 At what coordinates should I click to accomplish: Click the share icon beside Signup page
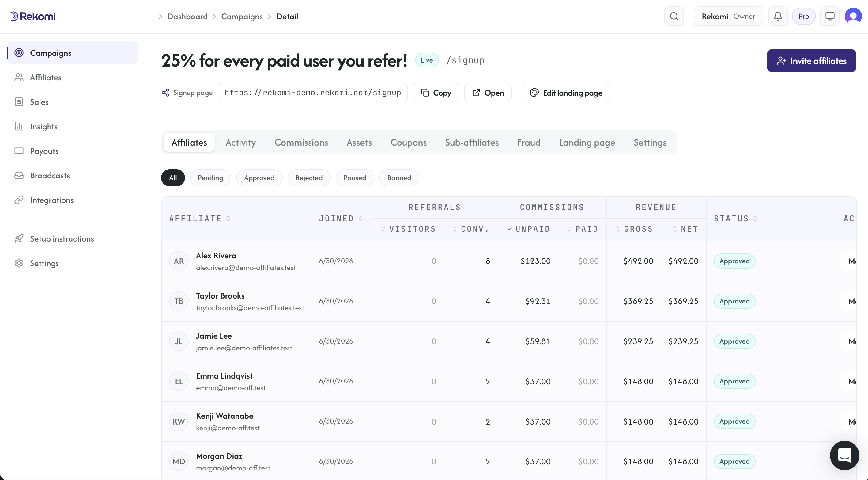click(x=165, y=93)
